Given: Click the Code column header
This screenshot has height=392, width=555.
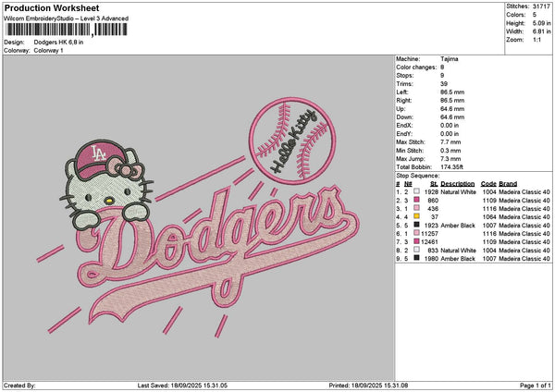Looking at the screenshot, I should click(x=488, y=184).
